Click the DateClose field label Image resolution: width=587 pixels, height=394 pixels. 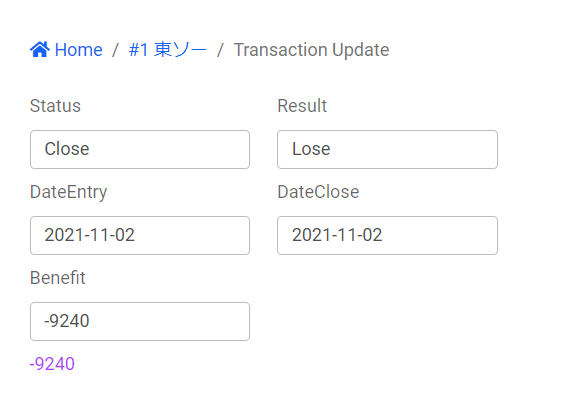coord(318,192)
